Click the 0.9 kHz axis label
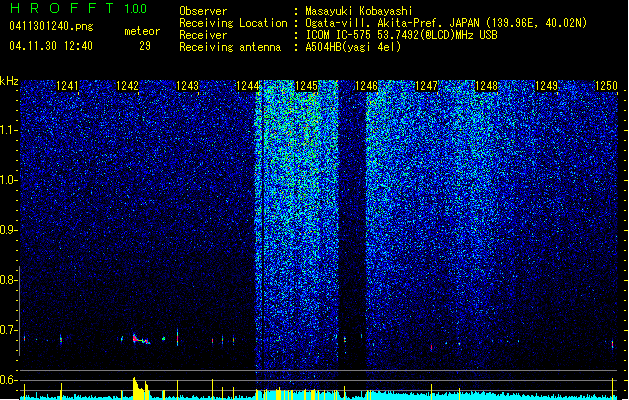The image size is (629, 400). (x=8, y=230)
